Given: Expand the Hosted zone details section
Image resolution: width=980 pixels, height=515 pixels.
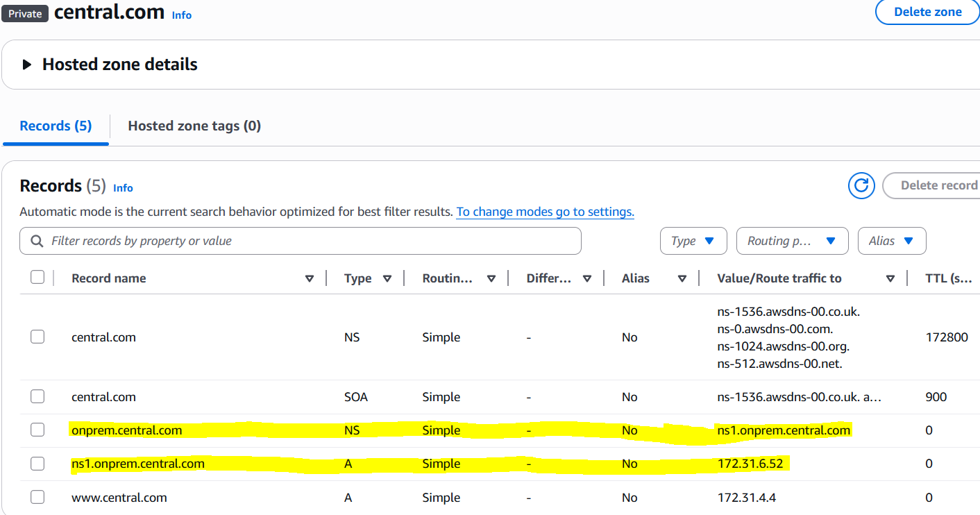Looking at the screenshot, I should pyautogui.click(x=27, y=65).
